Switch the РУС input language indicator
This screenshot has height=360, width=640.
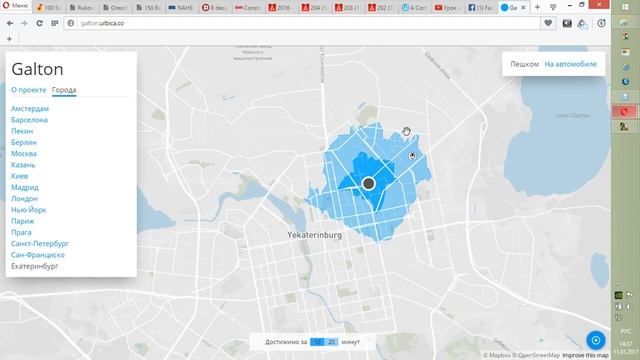[x=625, y=331]
